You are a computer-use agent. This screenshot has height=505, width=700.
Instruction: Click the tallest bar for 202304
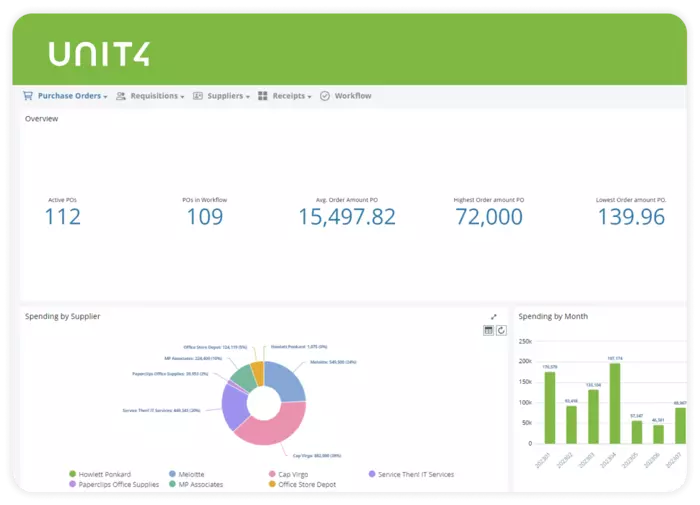tap(615, 404)
